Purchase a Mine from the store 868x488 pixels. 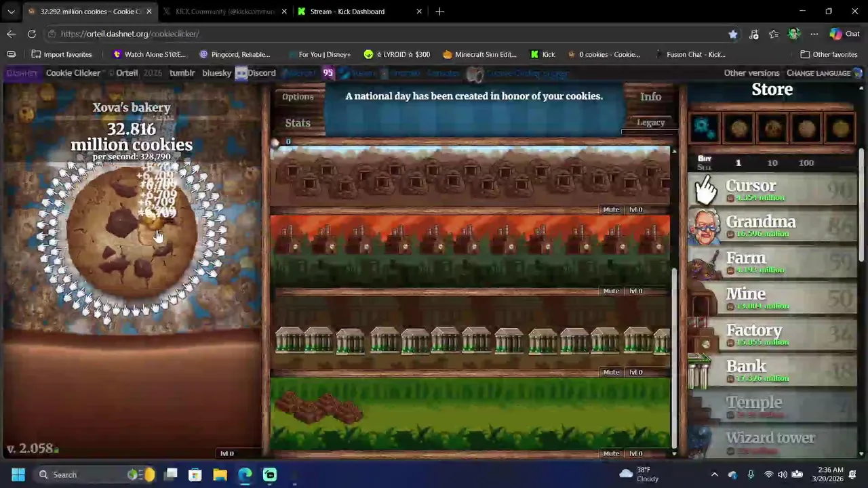pos(772,298)
